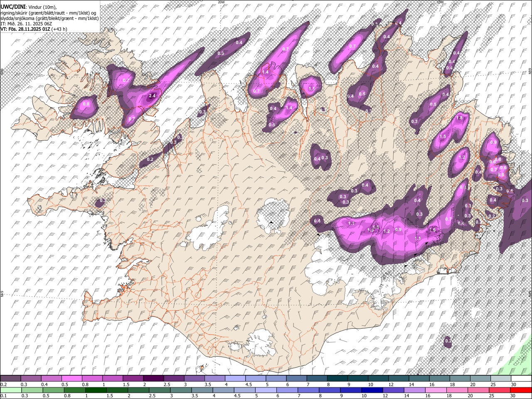Click the 20 label in the top legend row
Screen dimensions: 532x399
tap(473, 384)
